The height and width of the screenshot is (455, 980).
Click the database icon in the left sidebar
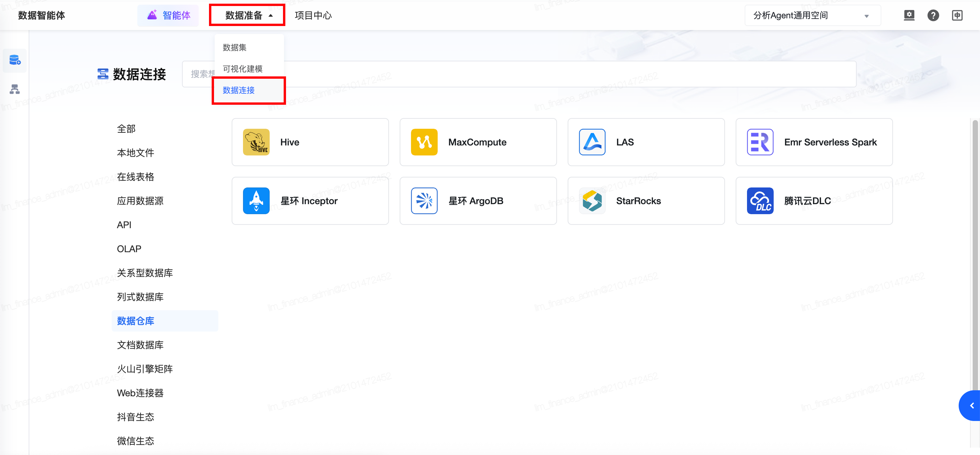click(15, 60)
